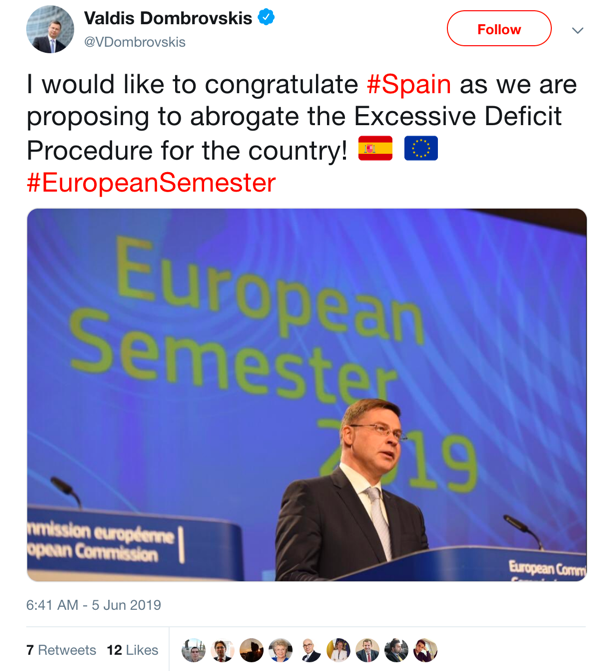Open the #EuropeanSemester hashtag link

(x=151, y=183)
